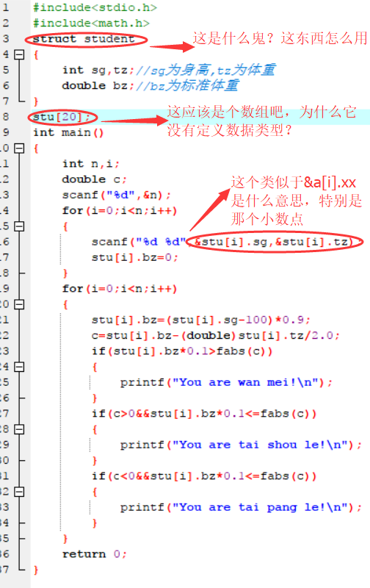Click the 'double c;' line
This screenshot has height=588, width=370.
95,179
